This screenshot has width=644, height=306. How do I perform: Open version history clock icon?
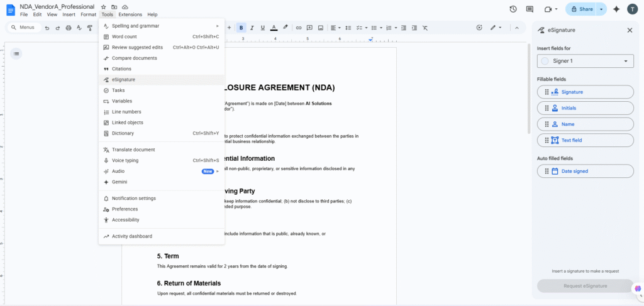coord(513,9)
